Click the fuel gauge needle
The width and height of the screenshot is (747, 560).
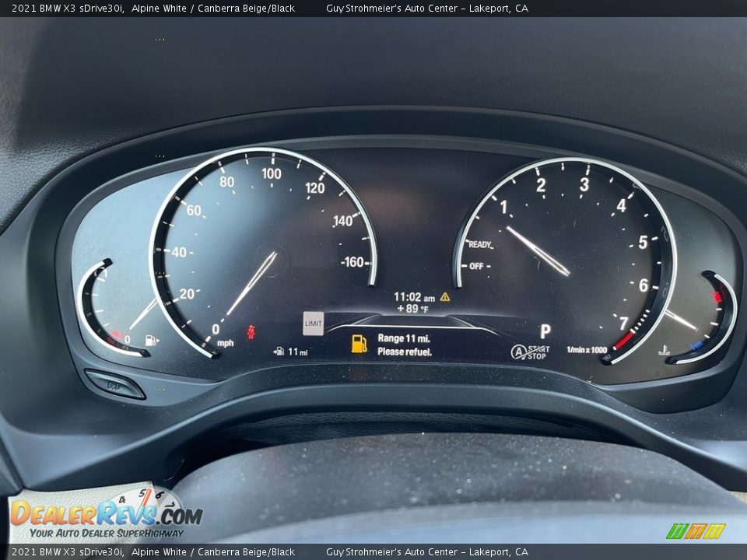point(143,313)
